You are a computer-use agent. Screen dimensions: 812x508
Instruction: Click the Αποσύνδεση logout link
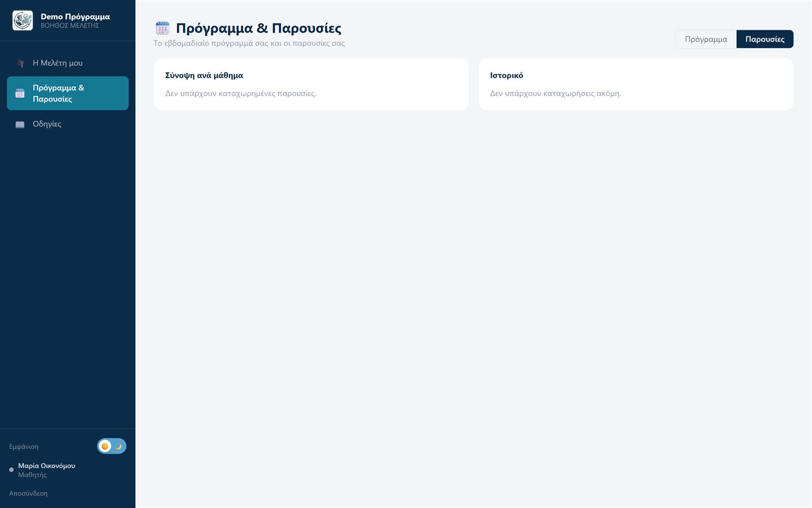click(x=28, y=493)
